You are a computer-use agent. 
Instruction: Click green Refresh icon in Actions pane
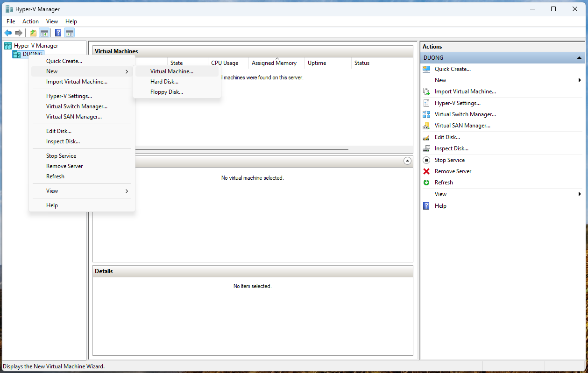click(x=426, y=183)
